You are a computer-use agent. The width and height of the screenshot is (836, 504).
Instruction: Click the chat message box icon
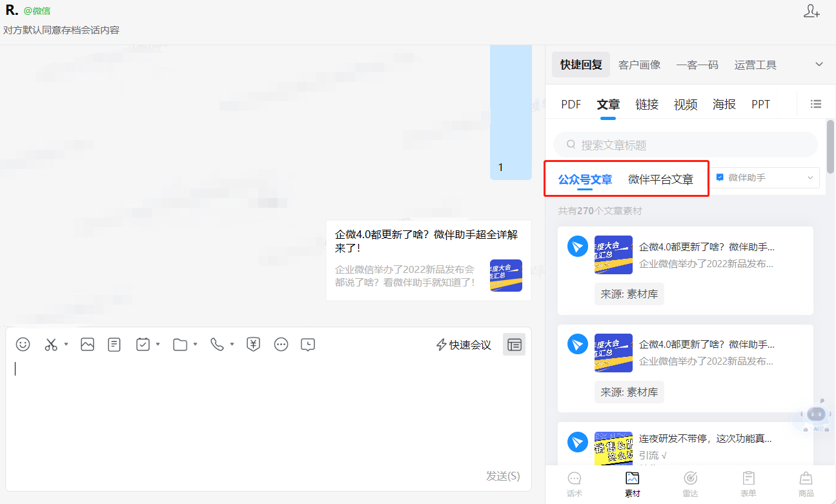[x=308, y=345]
